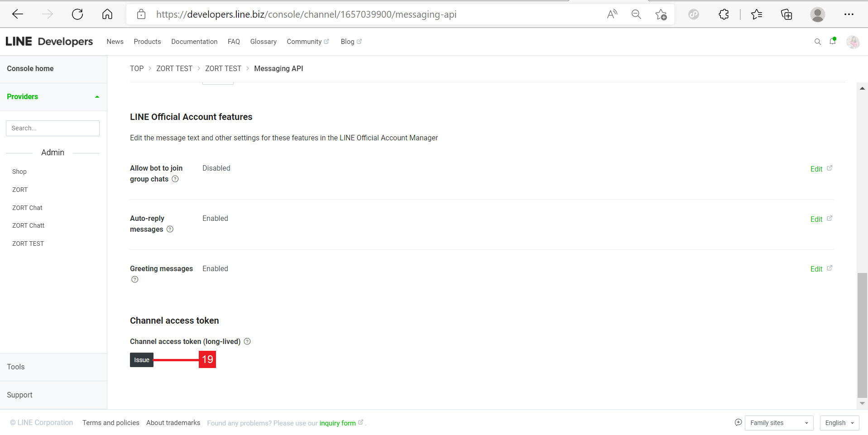The height and width of the screenshot is (435, 868).
Task: Open the LINE account avatar menu
Action: [853, 42]
